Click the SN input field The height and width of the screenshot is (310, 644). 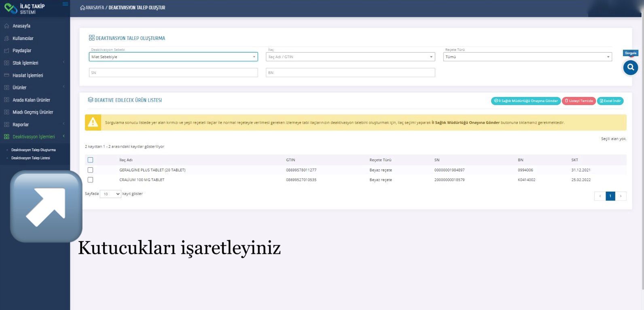tap(173, 73)
